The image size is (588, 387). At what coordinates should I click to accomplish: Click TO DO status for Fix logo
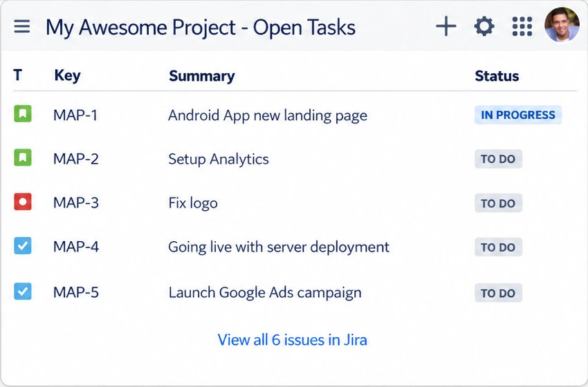498,203
